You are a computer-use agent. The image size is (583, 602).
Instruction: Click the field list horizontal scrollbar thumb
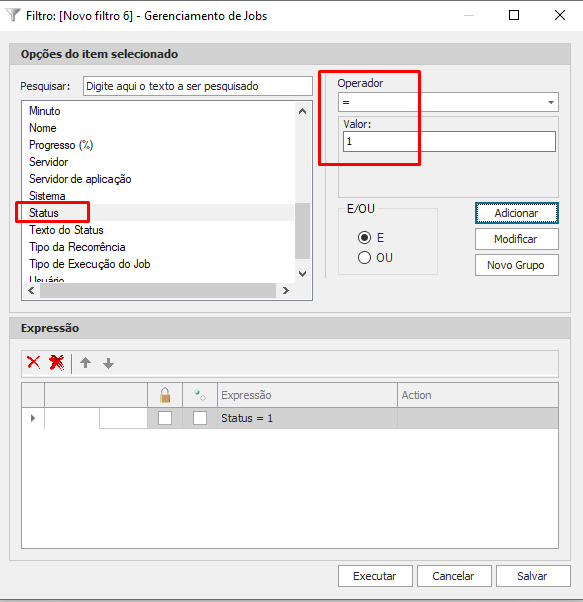(158, 291)
